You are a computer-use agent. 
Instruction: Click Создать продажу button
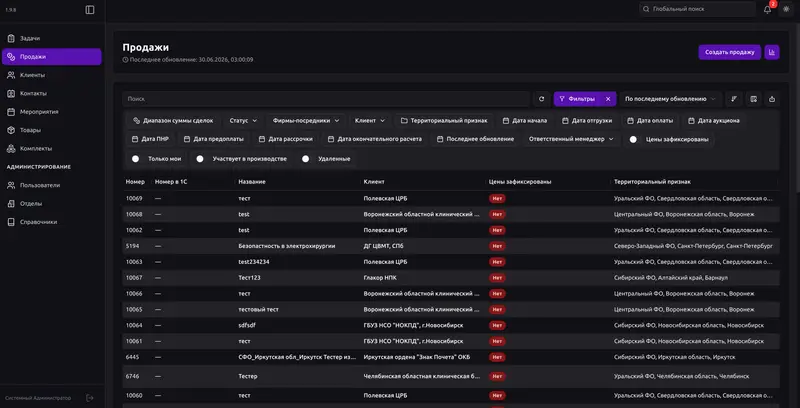click(730, 52)
